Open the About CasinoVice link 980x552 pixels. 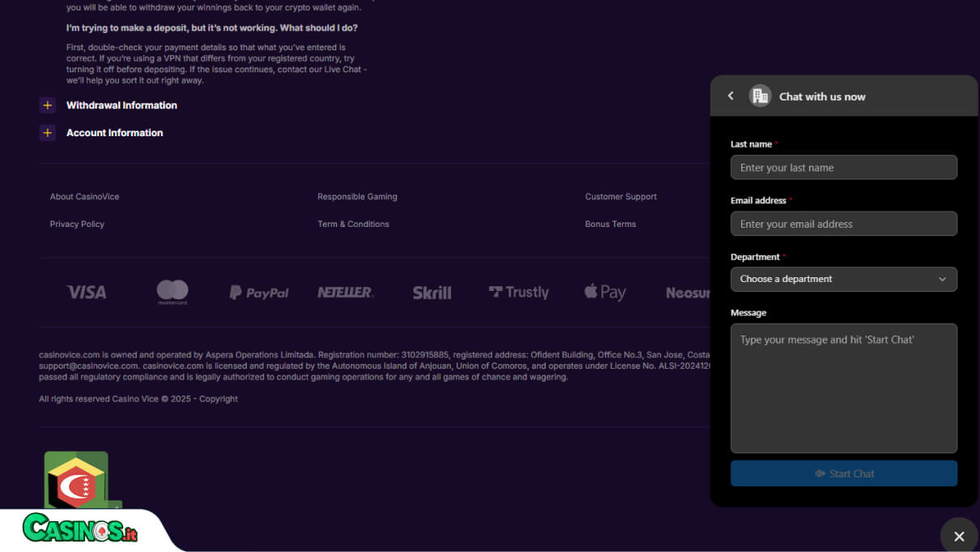coord(84,197)
